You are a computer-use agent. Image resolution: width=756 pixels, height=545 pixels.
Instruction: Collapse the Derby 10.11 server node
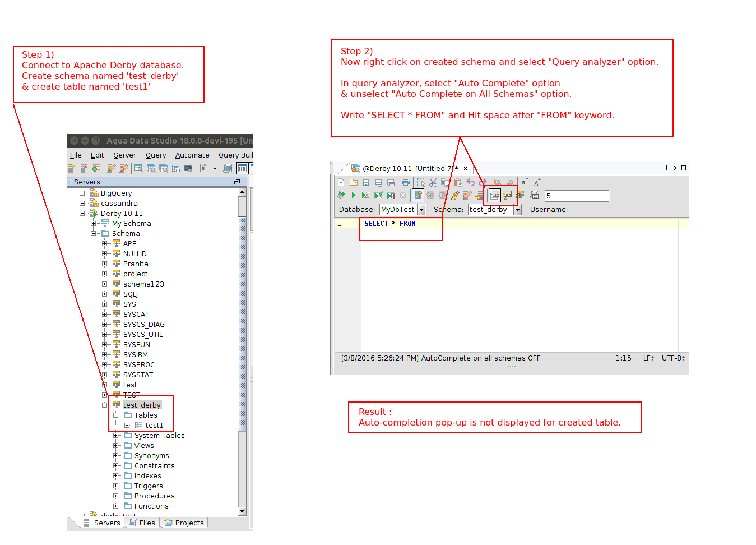[x=82, y=213]
